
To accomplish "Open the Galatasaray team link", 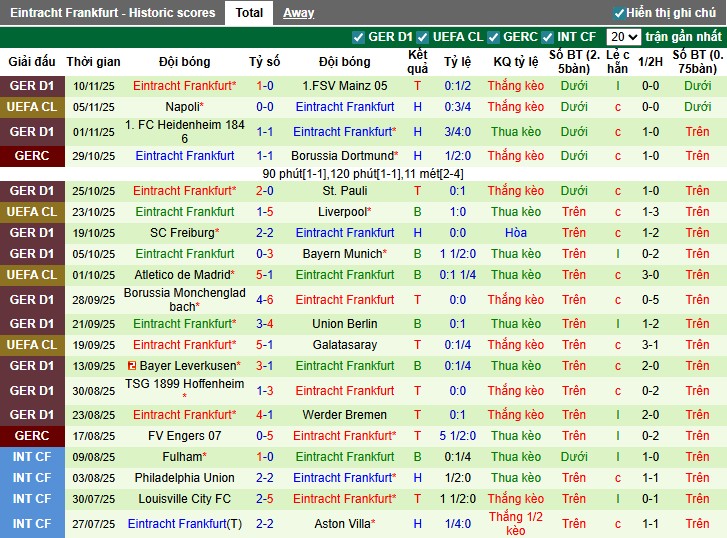I will 343,345.
